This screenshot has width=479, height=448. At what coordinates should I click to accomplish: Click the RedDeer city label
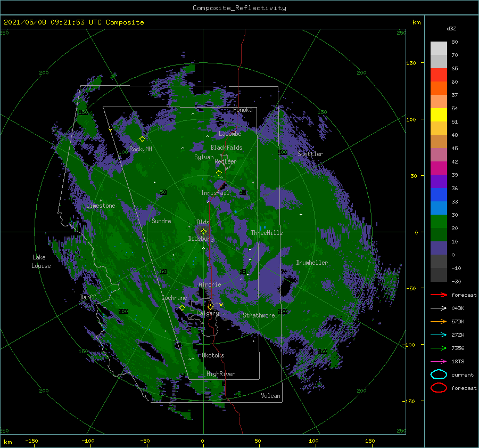pyautogui.click(x=226, y=161)
